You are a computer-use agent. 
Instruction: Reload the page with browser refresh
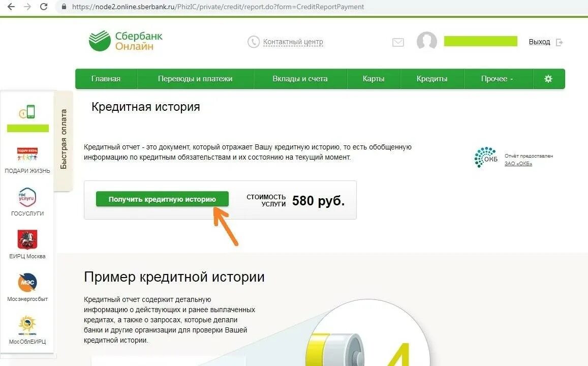(44, 7)
